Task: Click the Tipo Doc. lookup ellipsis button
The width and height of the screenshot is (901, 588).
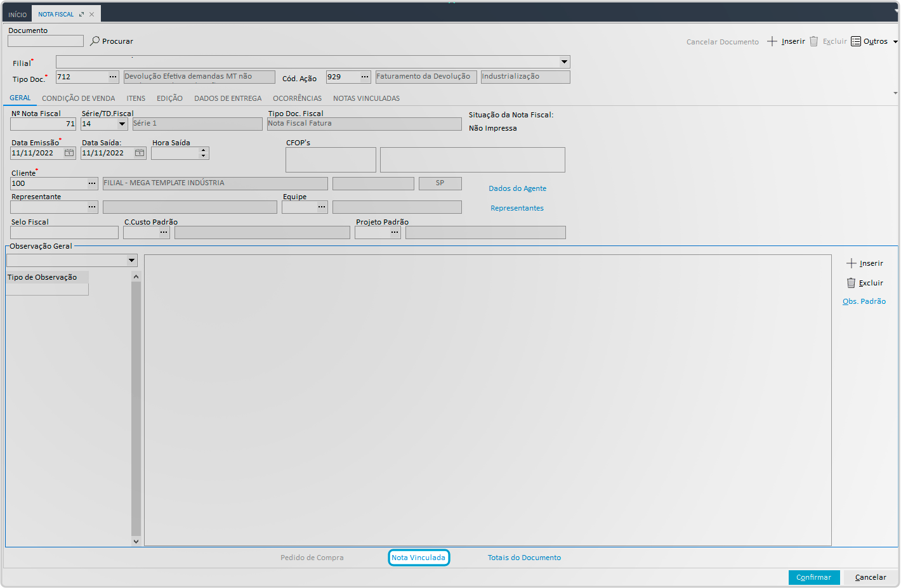Action: pos(113,77)
